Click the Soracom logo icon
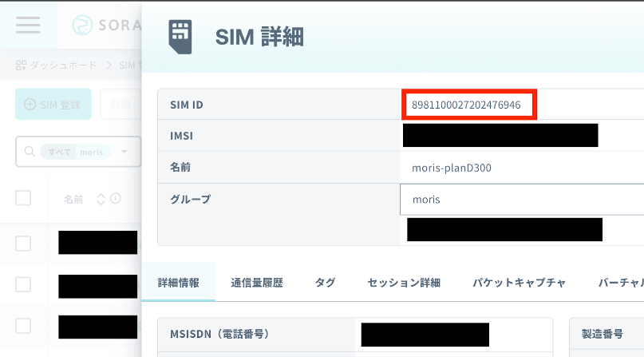This screenshot has height=357, width=644. pyautogui.click(x=83, y=26)
